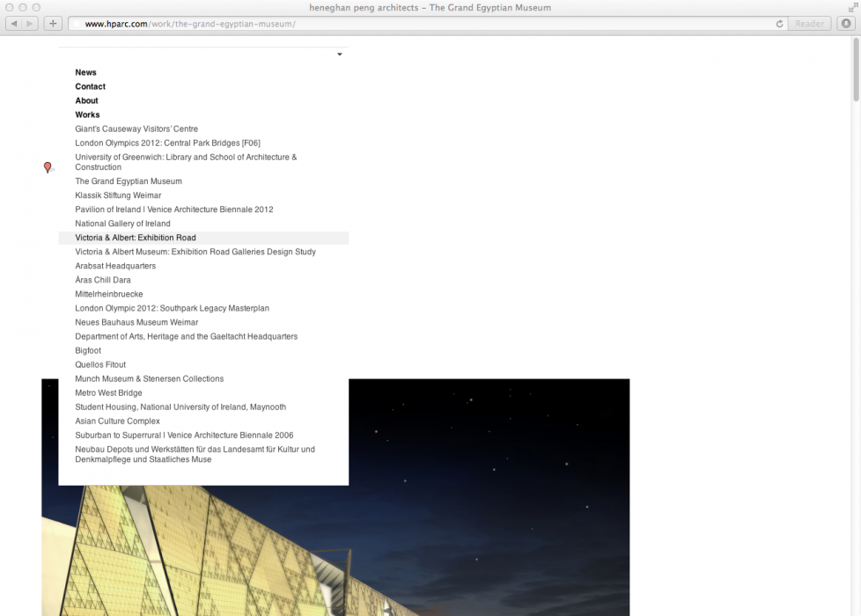Go forward with the browser forward arrow

[x=30, y=24]
